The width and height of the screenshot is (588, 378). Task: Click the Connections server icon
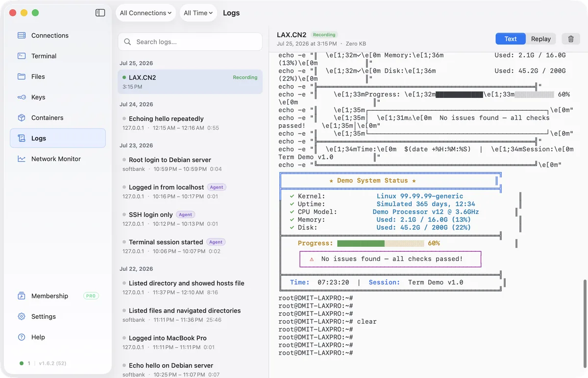(22, 35)
